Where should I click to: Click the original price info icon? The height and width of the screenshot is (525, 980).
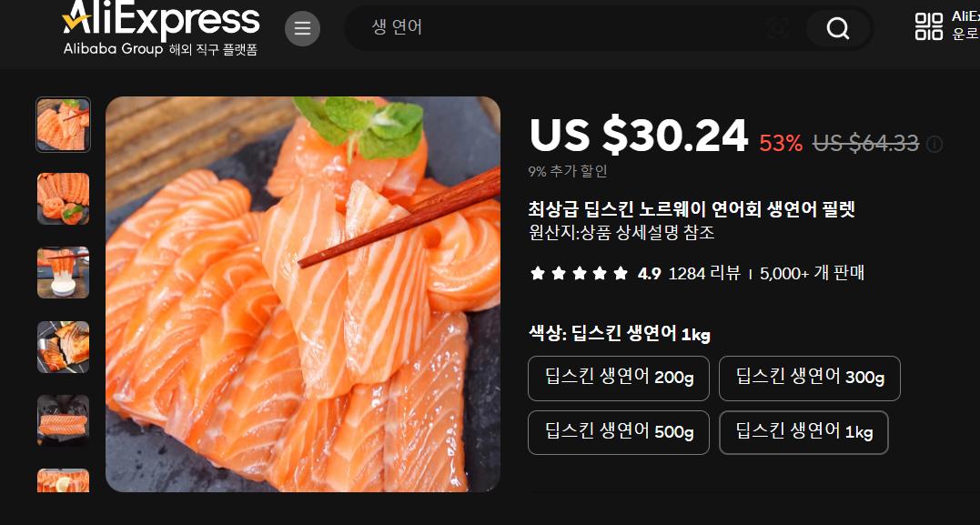935,145
